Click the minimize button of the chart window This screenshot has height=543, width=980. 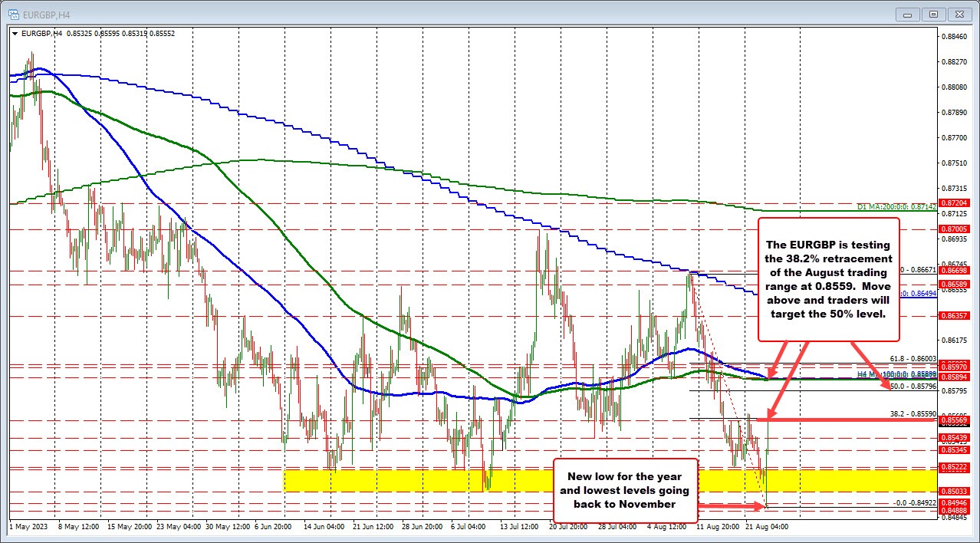(x=906, y=14)
